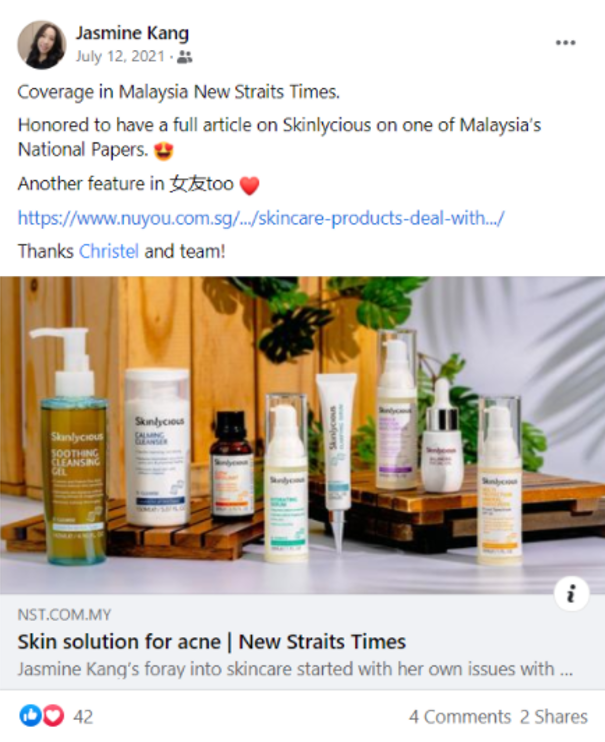Click the friends audience icon beside date
This screenshot has height=742, width=605.
(x=184, y=57)
